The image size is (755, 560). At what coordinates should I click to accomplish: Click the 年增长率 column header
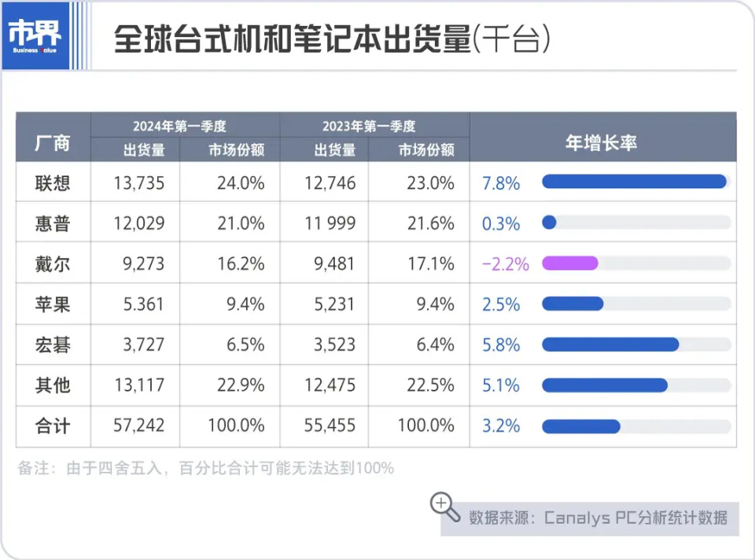point(602,142)
